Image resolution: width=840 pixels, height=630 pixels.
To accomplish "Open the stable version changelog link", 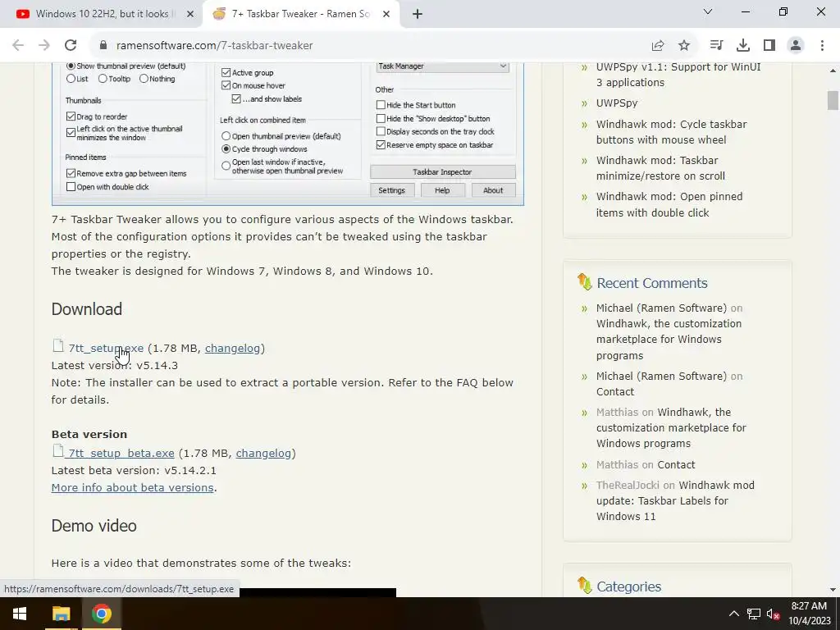I will [x=232, y=348].
